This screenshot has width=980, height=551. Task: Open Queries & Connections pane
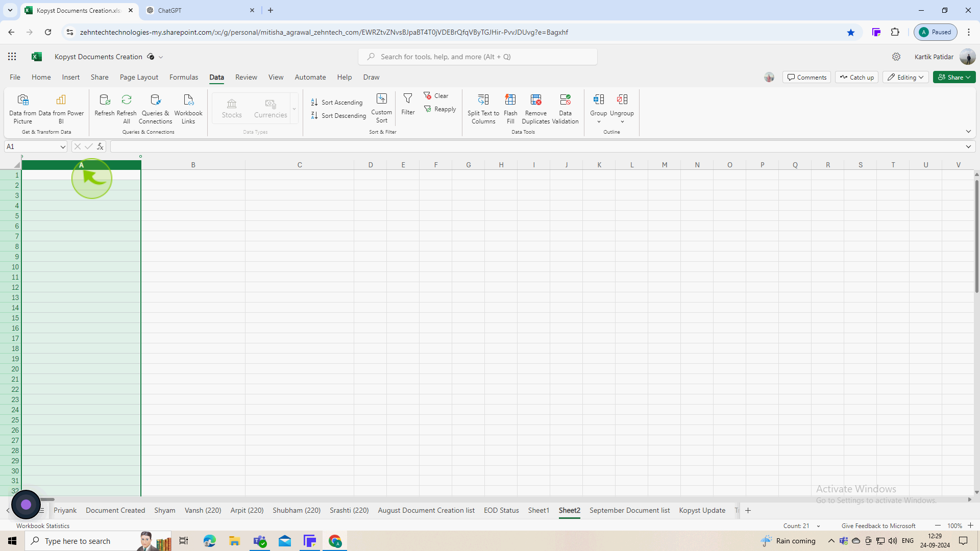click(155, 109)
